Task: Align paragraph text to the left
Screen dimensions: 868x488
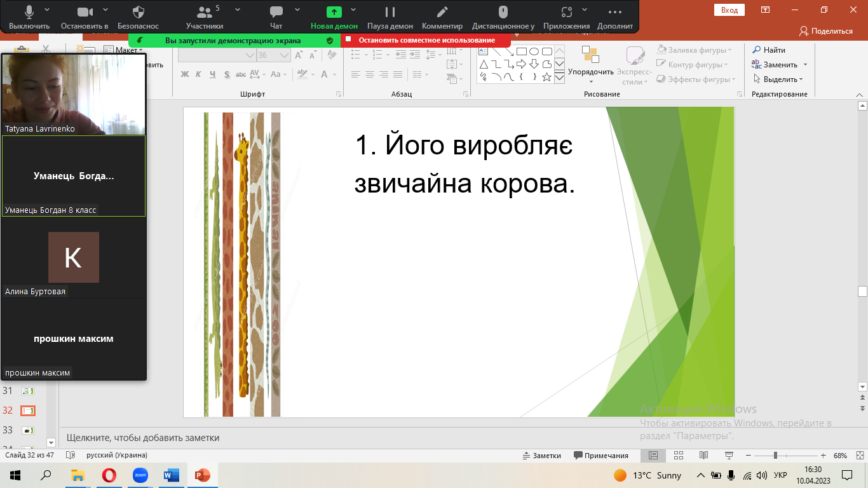Action: [x=356, y=74]
